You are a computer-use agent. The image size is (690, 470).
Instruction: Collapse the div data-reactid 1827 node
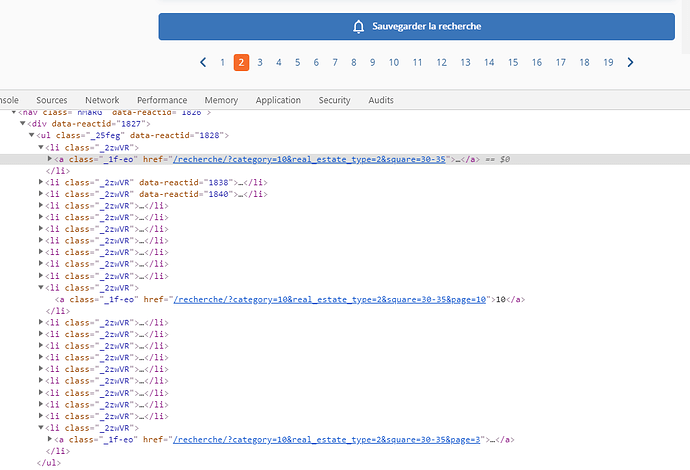22,124
